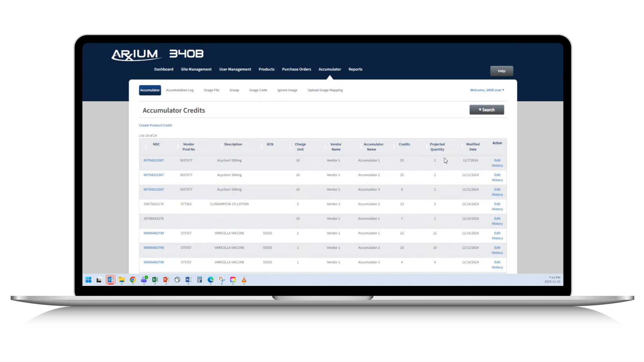Click the Help button
This screenshot has width=644, height=362.
(501, 71)
